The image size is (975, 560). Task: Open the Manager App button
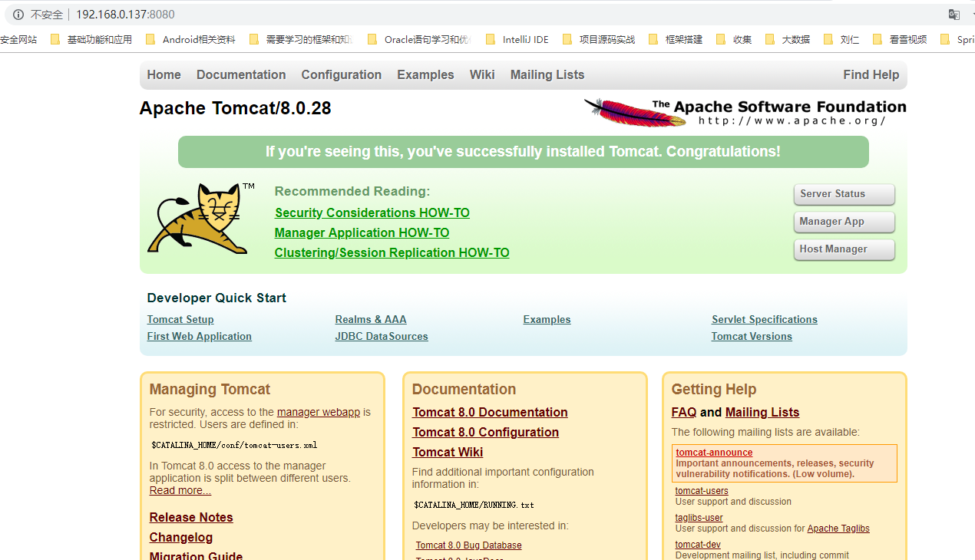coord(844,222)
